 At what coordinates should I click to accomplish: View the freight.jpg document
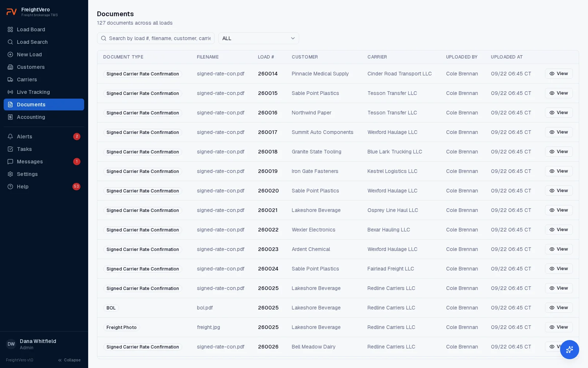coord(559,327)
